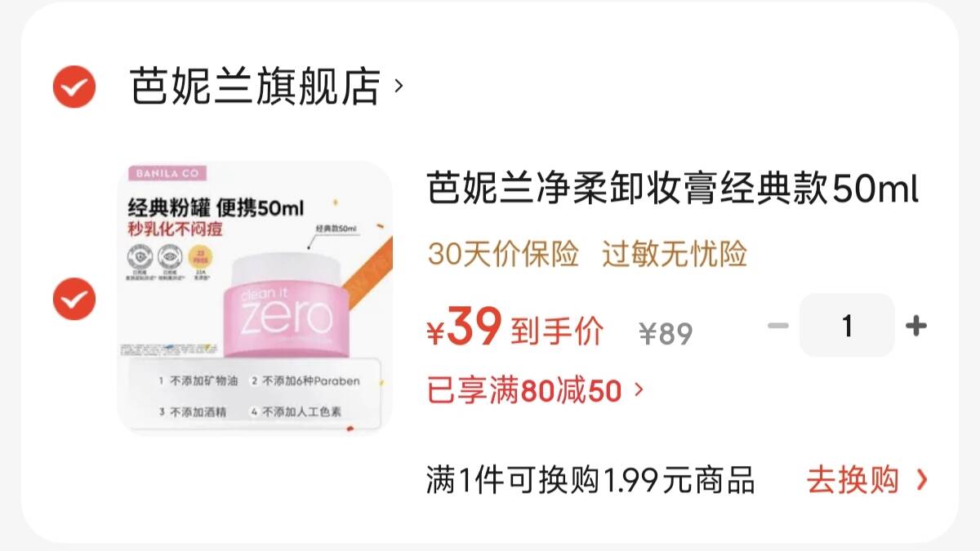The height and width of the screenshot is (551, 980).
Task: Tap the 30天价保险 tag
Action: point(503,255)
